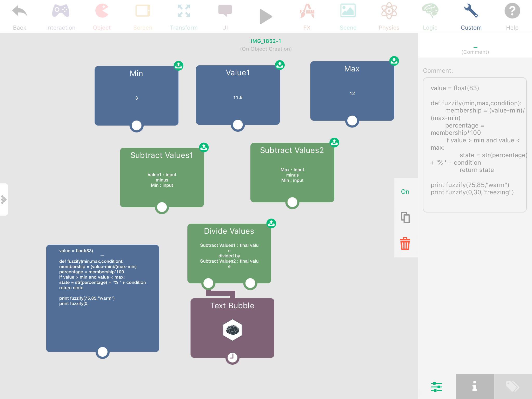The height and width of the screenshot is (399, 532).
Task: Click the red trash delete icon
Action: pos(405,244)
